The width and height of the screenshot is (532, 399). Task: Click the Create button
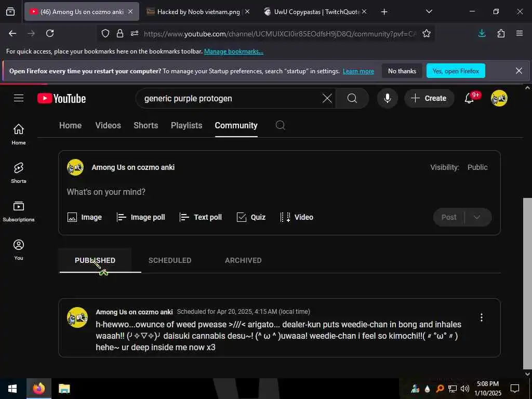pos(429,98)
